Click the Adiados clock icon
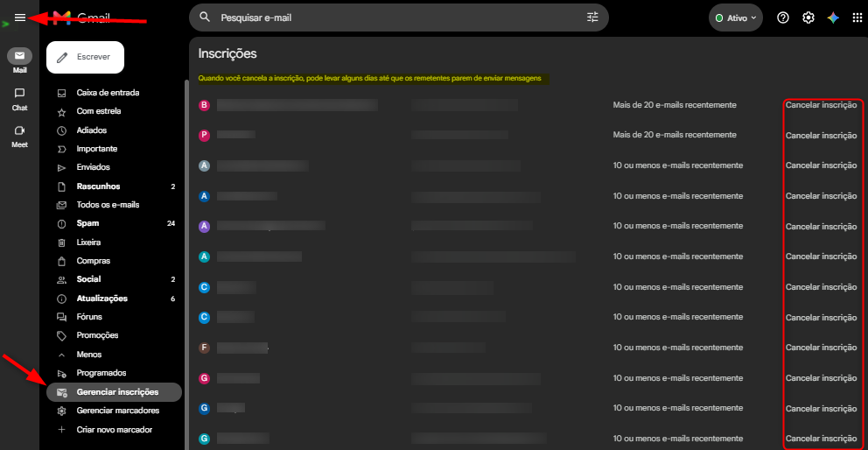Viewport: 868px width, 450px height. pos(61,130)
